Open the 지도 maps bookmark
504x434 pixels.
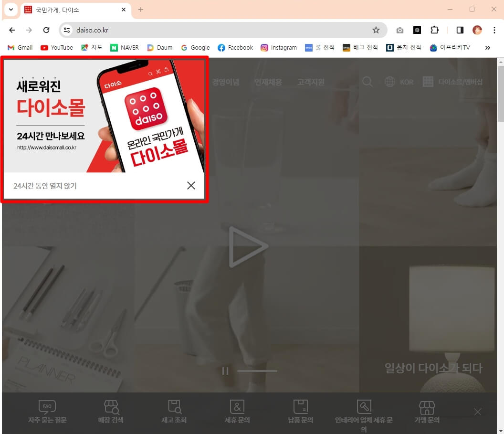(92, 48)
